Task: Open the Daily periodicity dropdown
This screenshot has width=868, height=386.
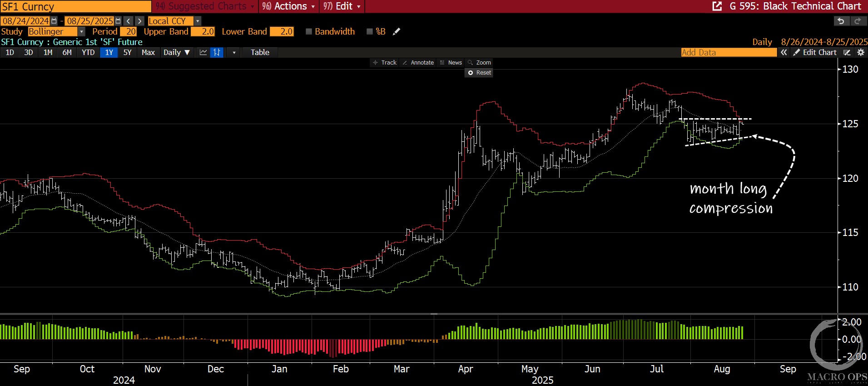Action: click(x=177, y=52)
